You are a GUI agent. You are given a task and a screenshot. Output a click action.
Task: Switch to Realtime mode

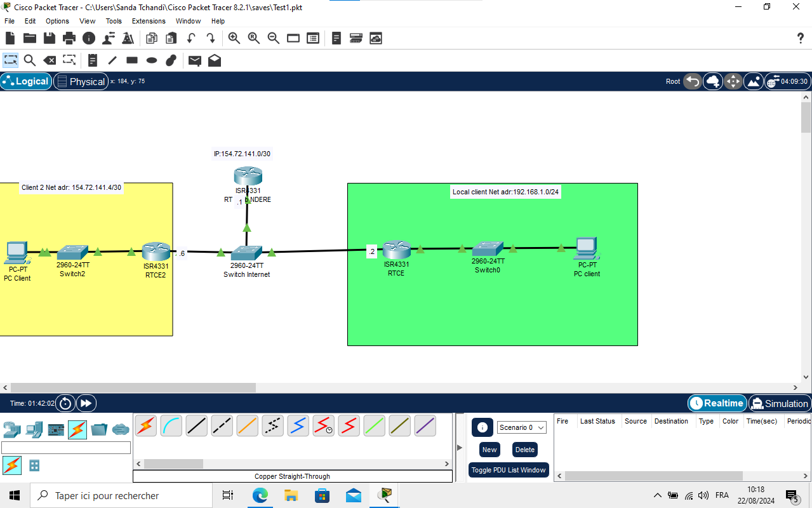pos(717,403)
